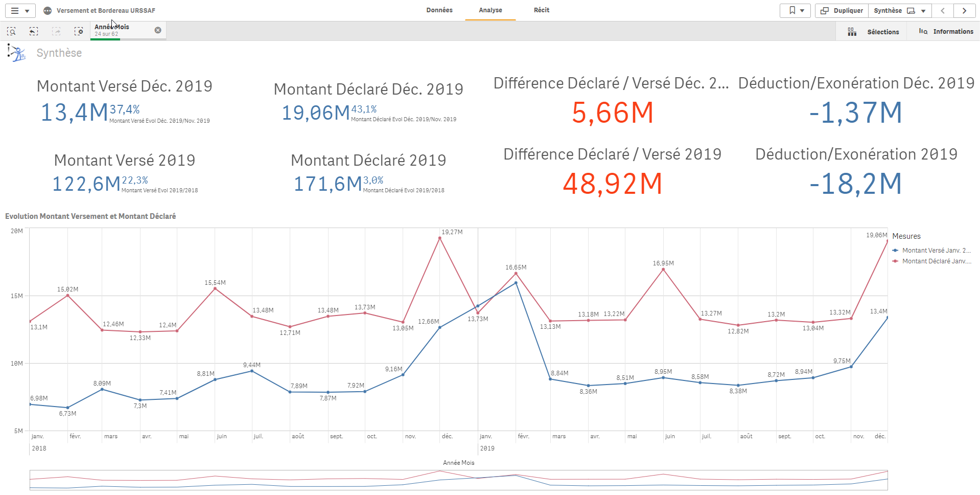Switch to the Récit tab

542,10
